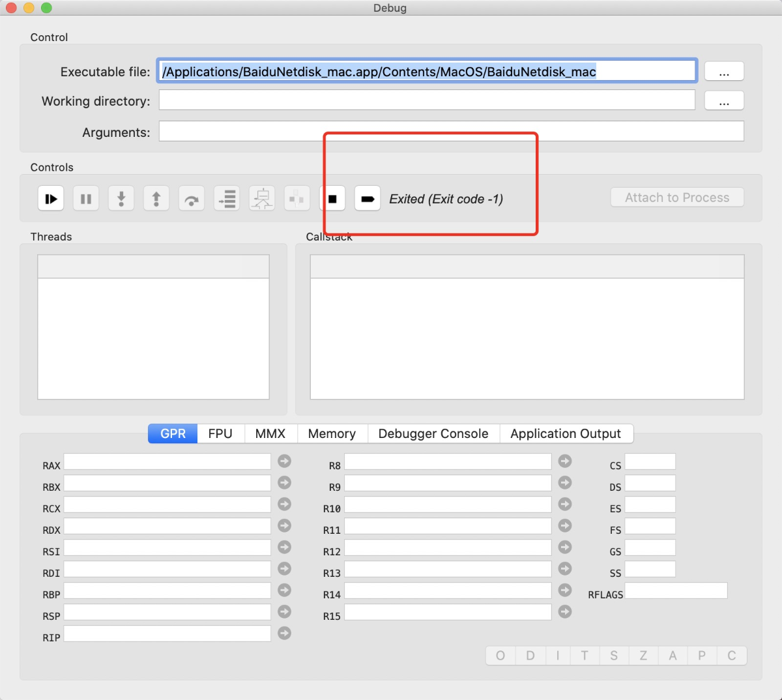Click the arrow icon next to RIP
This screenshot has height=700, width=782.
pyautogui.click(x=285, y=634)
